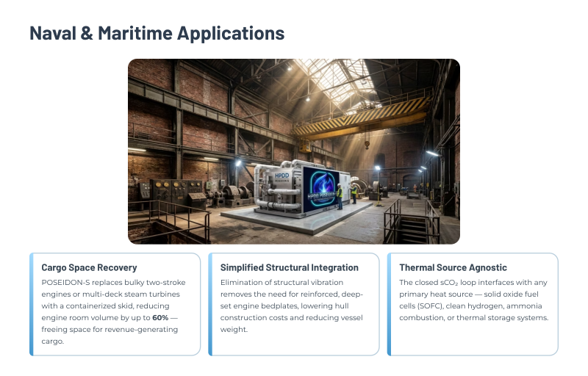Screen dimensions: 588x376
Task: Select the bold 60% figure in cargo card
Action: pos(160,317)
